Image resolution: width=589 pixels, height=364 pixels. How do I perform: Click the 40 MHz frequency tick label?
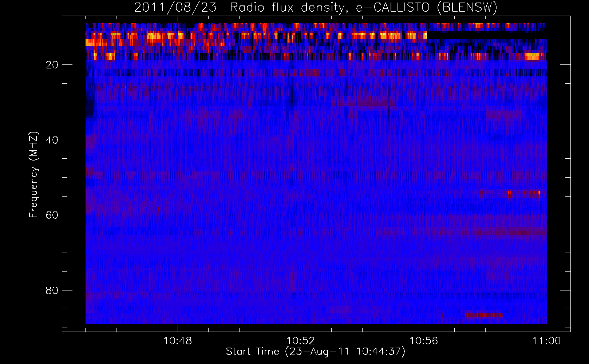(52, 140)
